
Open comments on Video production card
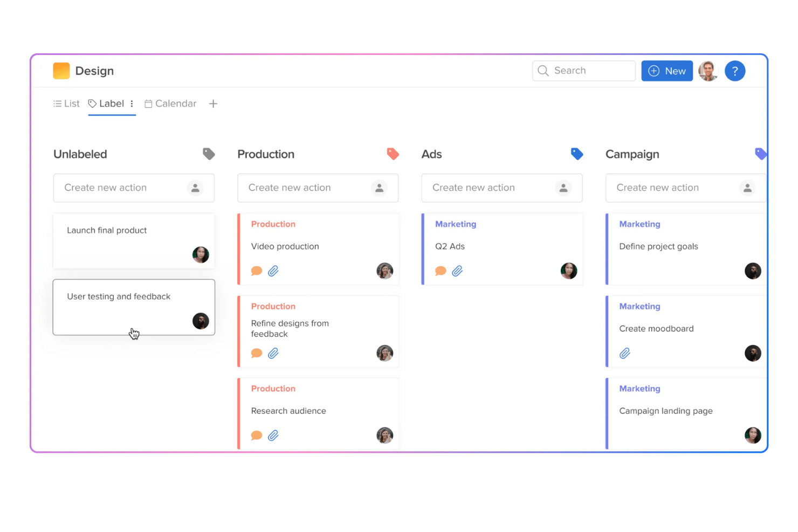pyautogui.click(x=257, y=271)
